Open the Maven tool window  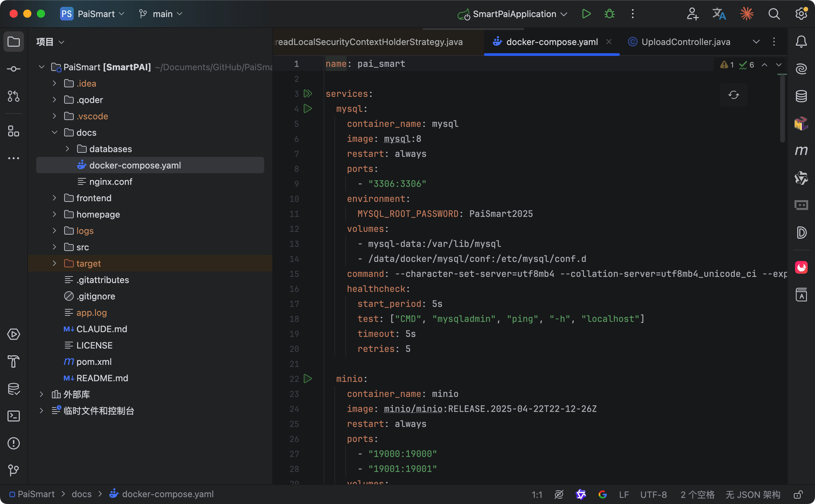coord(801,150)
